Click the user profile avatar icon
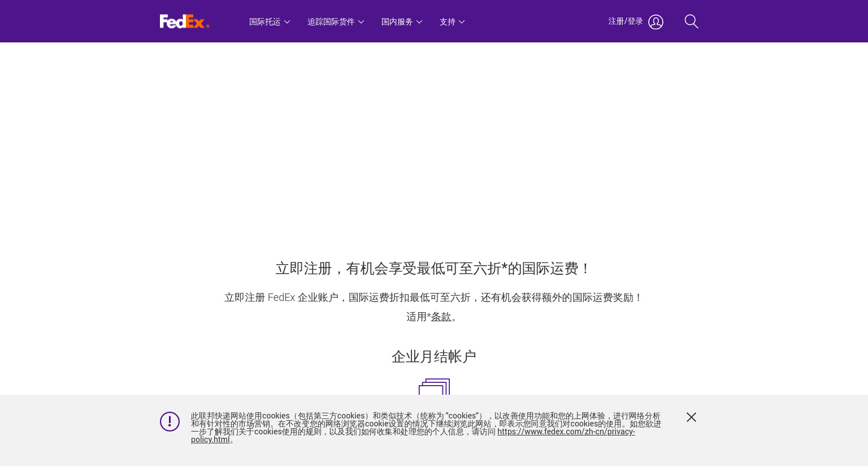Screen dimensions: 868x466 pyautogui.click(x=656, y=22)
